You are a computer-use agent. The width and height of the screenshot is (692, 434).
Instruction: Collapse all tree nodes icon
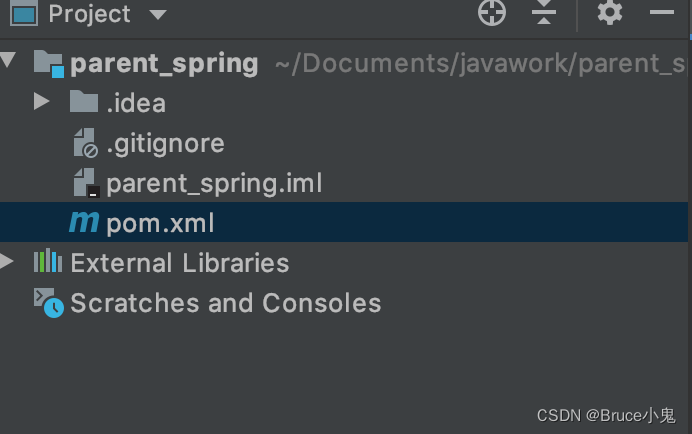point(544,12)
